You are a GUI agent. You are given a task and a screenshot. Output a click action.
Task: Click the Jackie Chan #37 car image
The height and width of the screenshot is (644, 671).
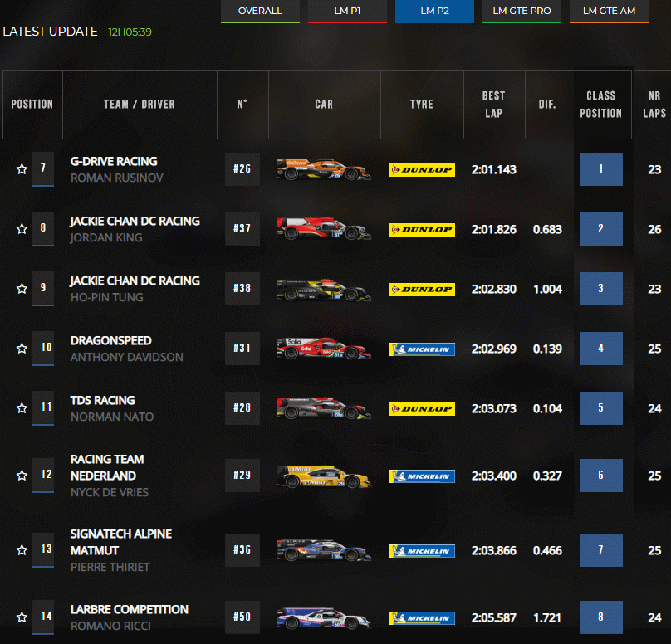click(x=323, y=229)
